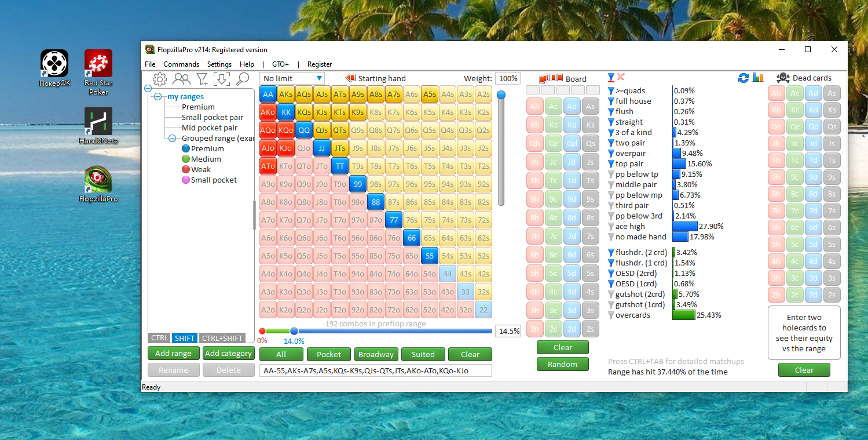Click the stacked red cards icon beside Board
Viewport: 868px width, 440px height.
pyautogui.click(x=544, y=78)
